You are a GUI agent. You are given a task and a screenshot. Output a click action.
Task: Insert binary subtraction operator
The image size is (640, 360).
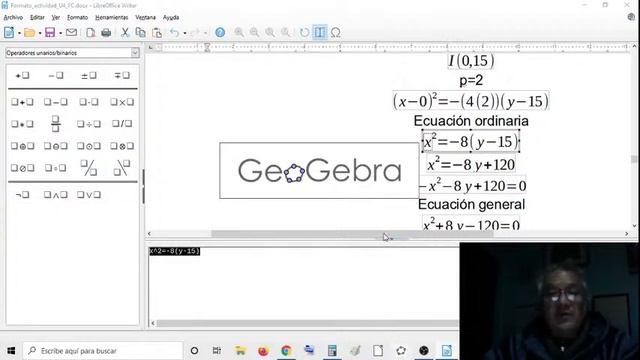[56, 102]
